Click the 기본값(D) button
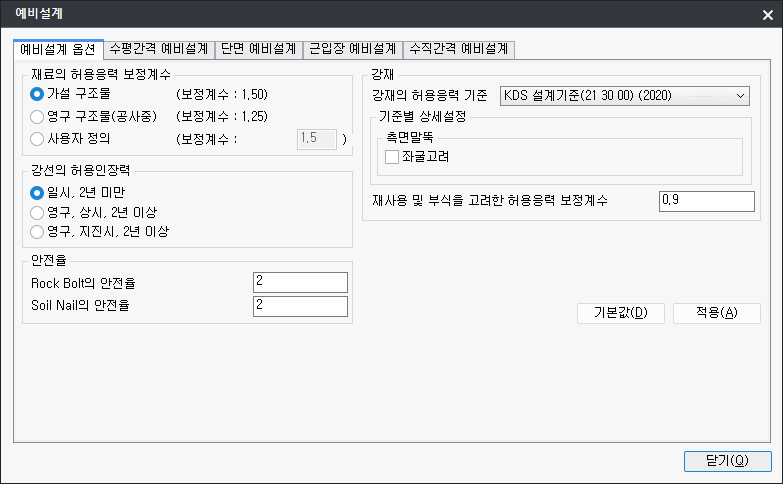 pos(621,313)
